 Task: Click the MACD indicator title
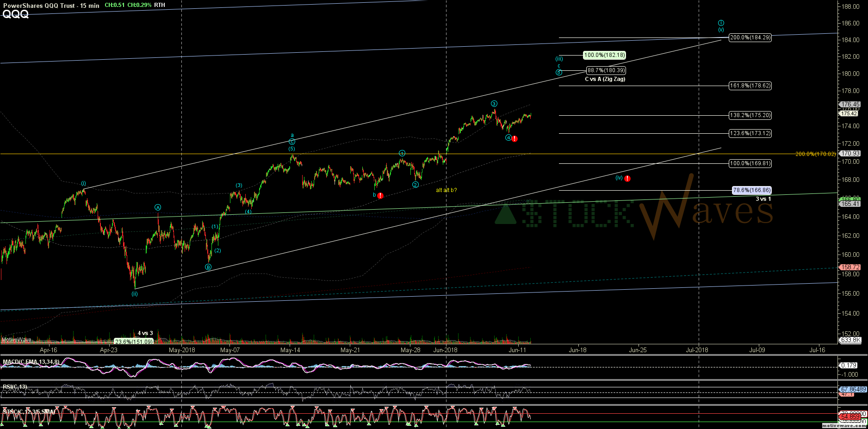tap(31, 361)
